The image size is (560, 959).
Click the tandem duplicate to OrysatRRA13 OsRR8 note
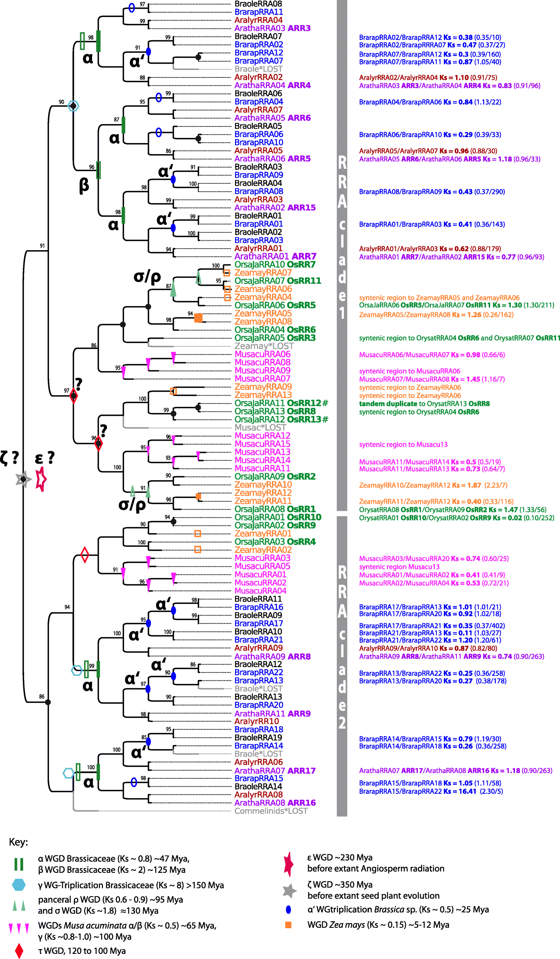(x=424, y=403)
